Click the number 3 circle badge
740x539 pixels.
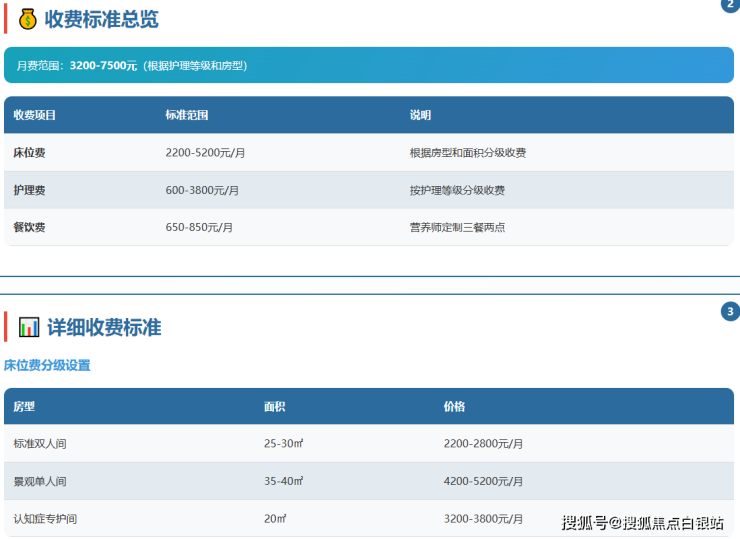click(x=730, y=312)
